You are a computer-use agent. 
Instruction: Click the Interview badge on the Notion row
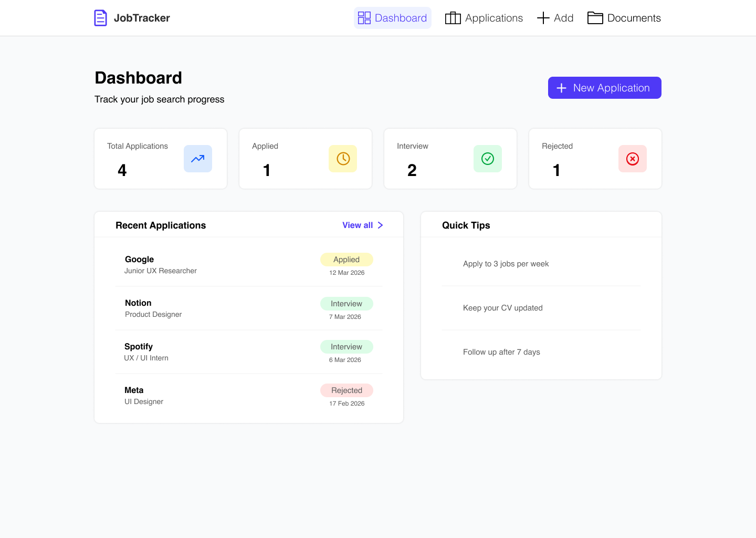(x=346, y=304)
